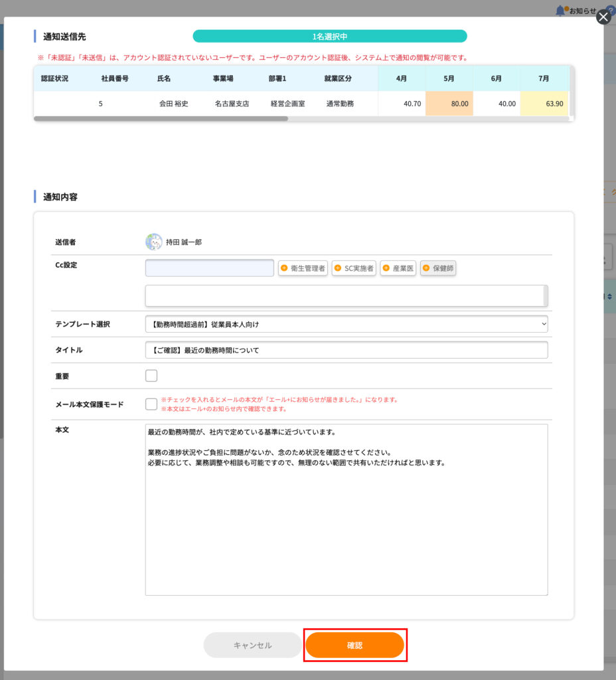The image size is (616, 680).
Task: Click the お知らせ bell notification icon
Action: (x=561, y=10)
